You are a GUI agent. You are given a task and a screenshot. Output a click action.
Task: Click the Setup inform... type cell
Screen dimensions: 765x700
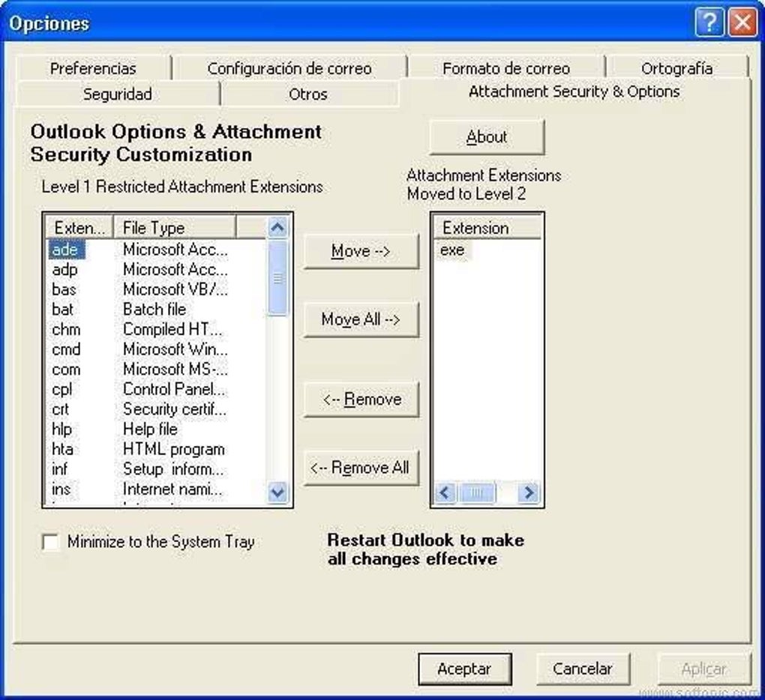pyautogui.click(x=173, y=469)
